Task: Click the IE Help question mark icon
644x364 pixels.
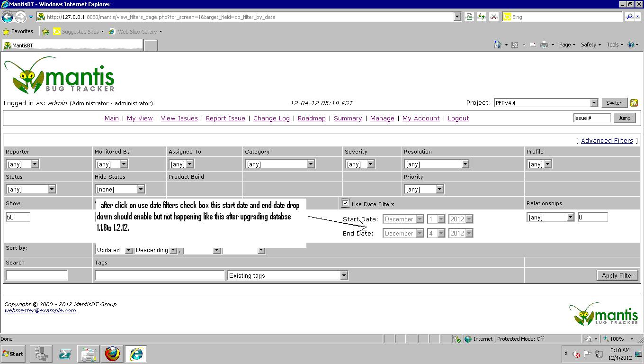Action: click(631, 45)
